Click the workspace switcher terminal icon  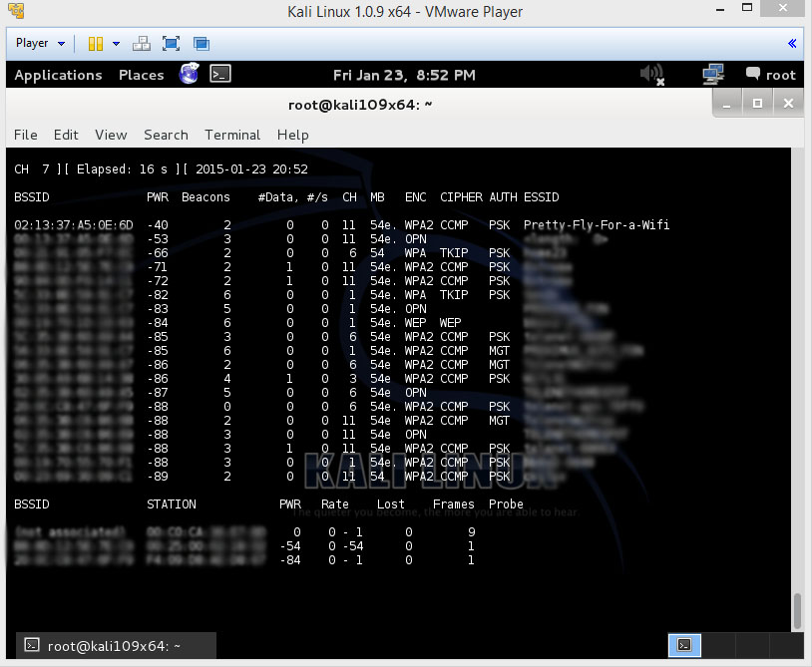pyautogui.click(x=684, y=645)
